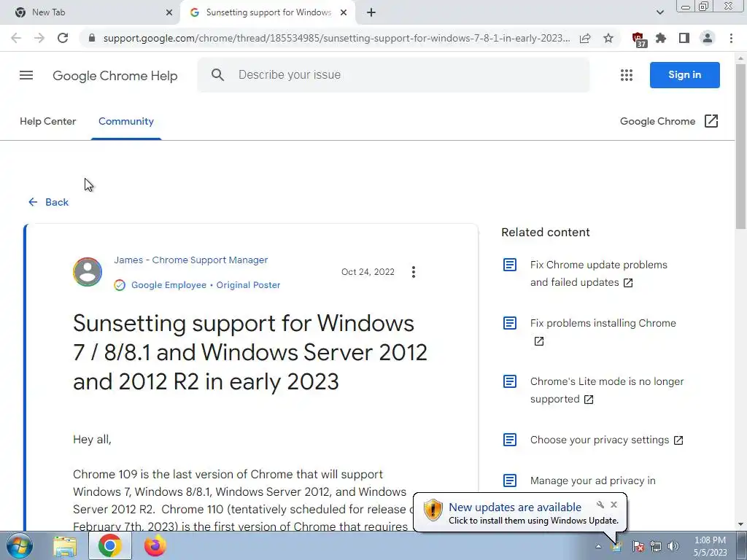
Task: Share this page using the share icon
Action: [x=585, y=38]
